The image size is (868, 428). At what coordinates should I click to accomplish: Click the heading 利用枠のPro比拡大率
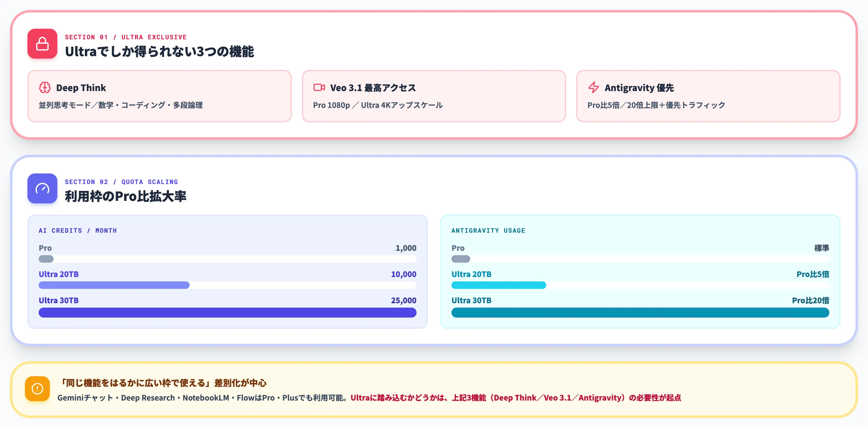pyautogui.click(x=125, y=196)
